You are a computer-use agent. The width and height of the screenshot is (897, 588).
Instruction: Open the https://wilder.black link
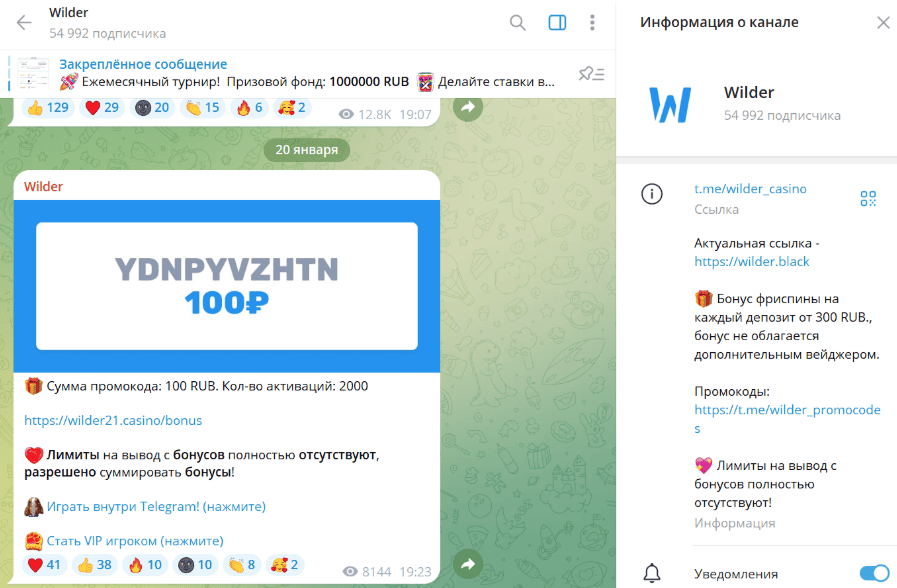coord(752,262)
